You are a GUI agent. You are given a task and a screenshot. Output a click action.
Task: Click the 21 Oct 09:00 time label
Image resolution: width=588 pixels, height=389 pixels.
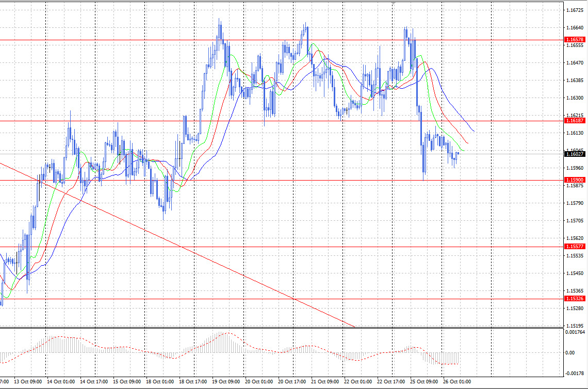pyautogui.click(x=325, y=381)
